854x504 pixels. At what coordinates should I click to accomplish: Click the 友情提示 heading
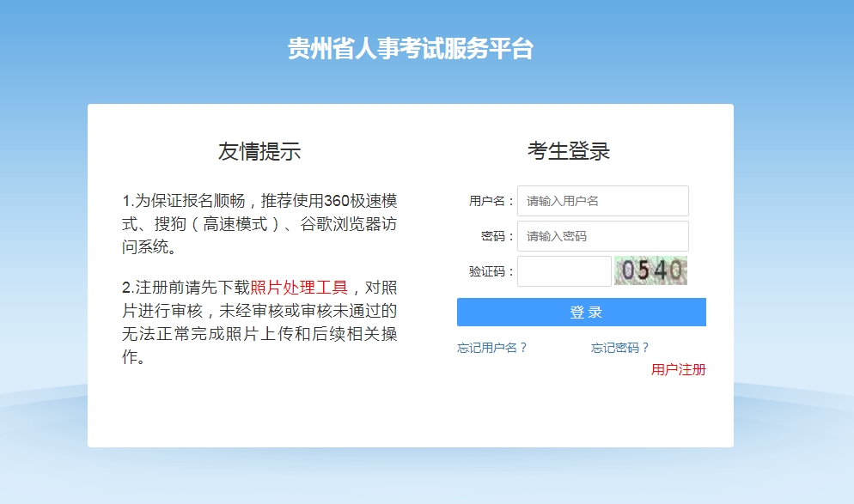pyautogui.click(x=259, y=152)
